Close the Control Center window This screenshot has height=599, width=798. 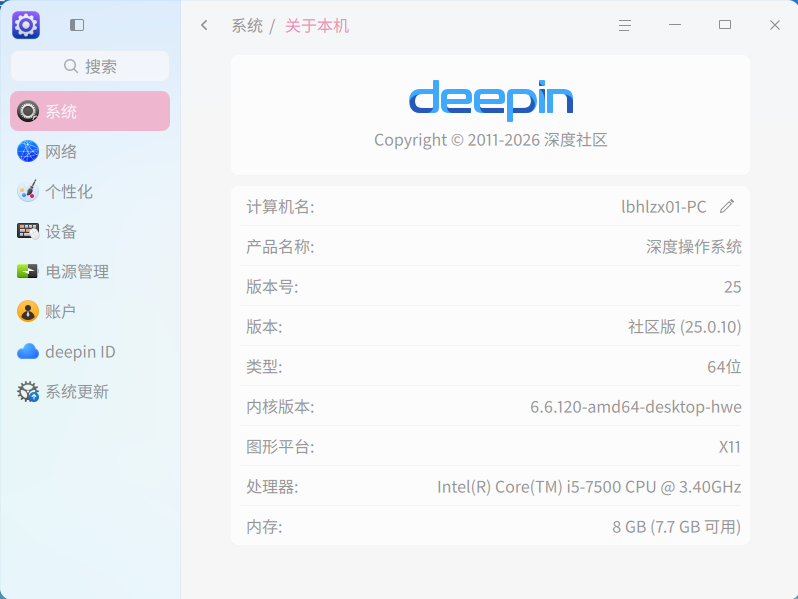point(775,25)
